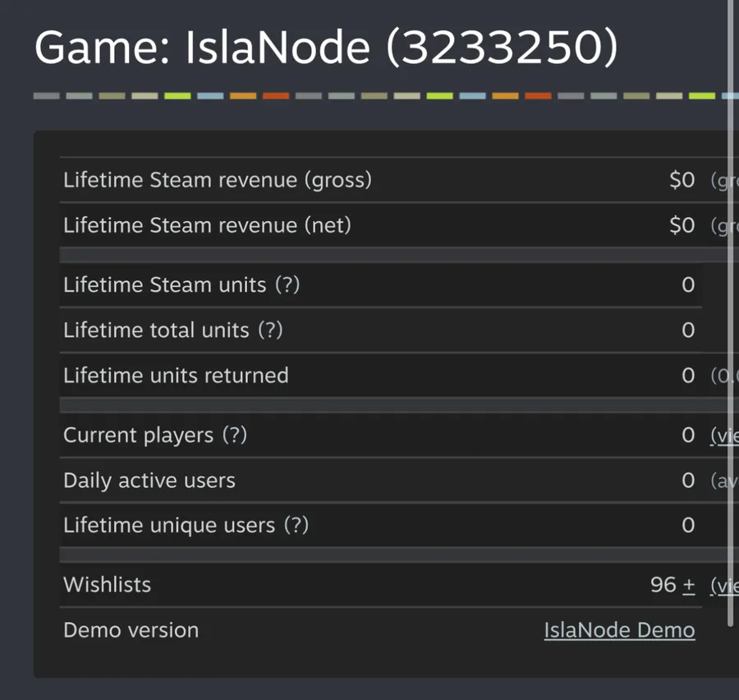The width and height of the screenshot is (739, 700).
Task: Click the Lifetime total units label
Action: (x=156, y=330)
